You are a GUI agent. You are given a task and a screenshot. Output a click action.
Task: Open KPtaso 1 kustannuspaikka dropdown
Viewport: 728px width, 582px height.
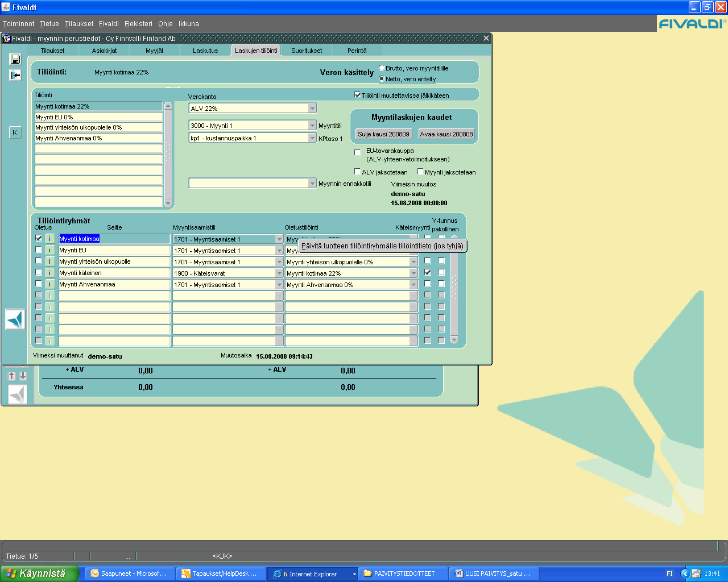point(312,138)
